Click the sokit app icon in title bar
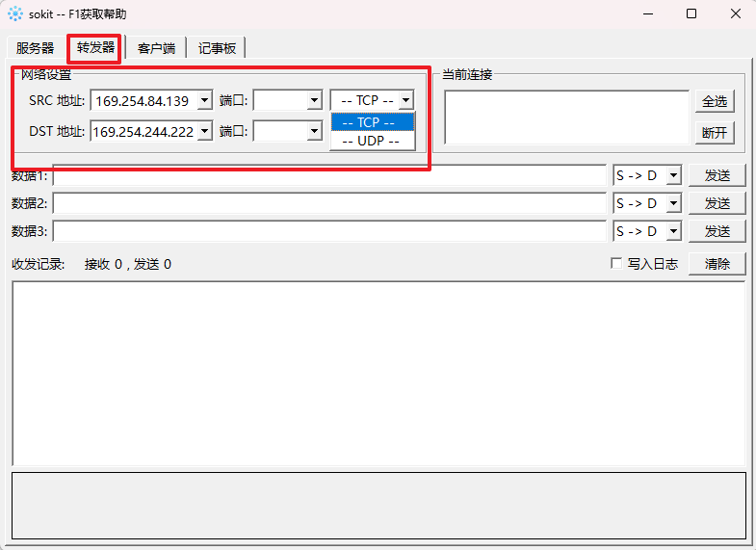This screenshot has height=550, width=756. pyautogui.click(x=15, y=13)
